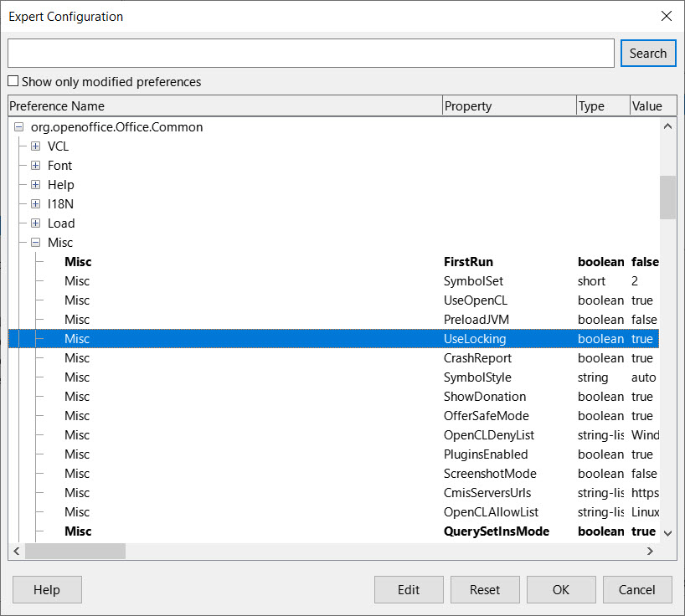The width and height of the screenshot is (685, 616).
Task: Select the CmisServersUrls preference row
Action: coord(334,492)
